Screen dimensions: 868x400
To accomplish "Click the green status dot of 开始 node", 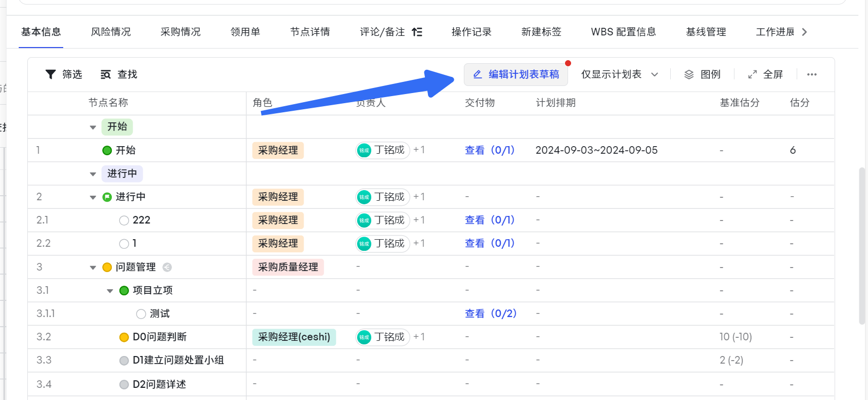I will point(107,150).
